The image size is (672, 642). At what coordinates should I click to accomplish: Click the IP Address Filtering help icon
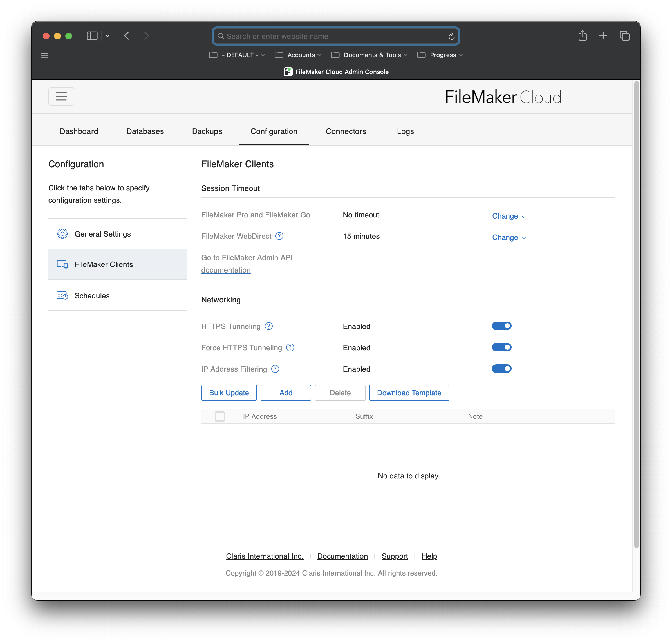tap(275, 369)
